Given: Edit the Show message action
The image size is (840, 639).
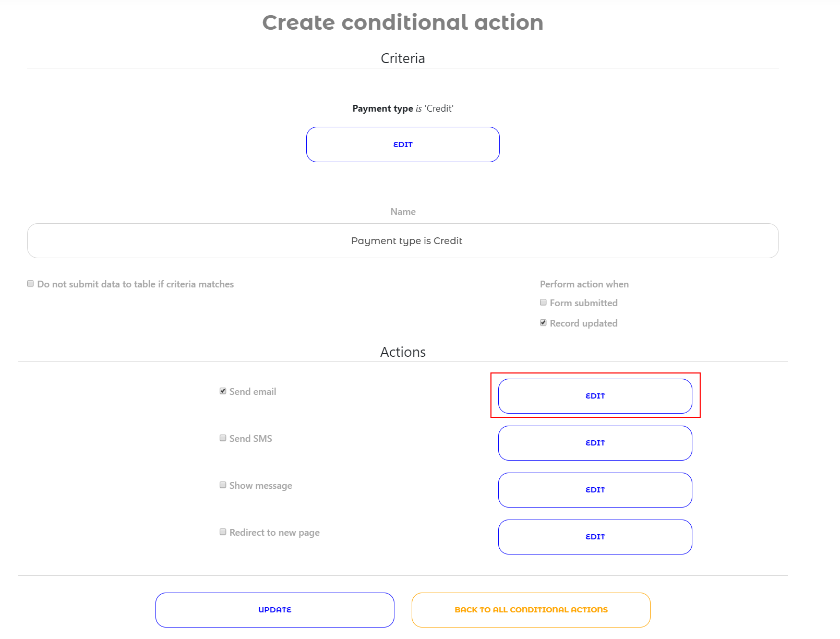Looking at the screenshot, I should click(595, 490).
